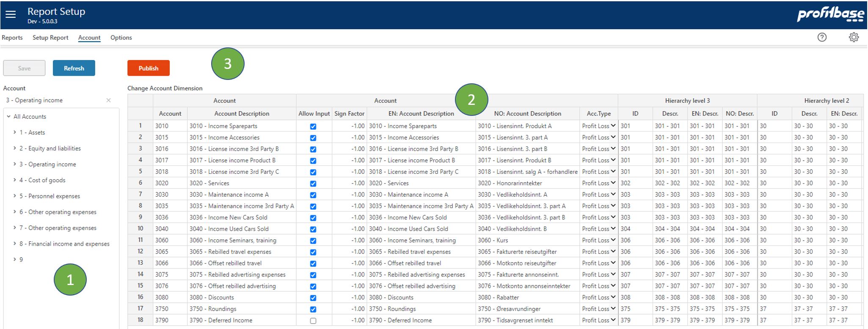Screen dimensions: 868x329
Task: Click cell '3017 - License income Product B' description
Action: pyautogui.click(x=242, y=160)
